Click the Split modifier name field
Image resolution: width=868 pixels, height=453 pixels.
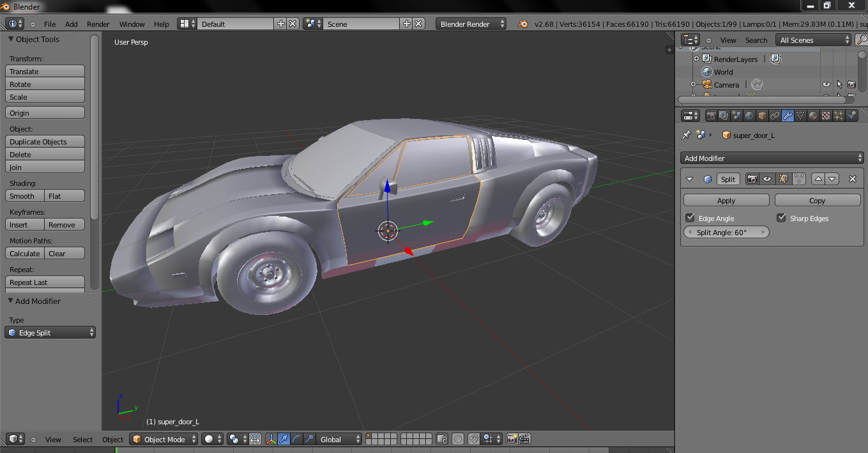[x=728, y=179]
